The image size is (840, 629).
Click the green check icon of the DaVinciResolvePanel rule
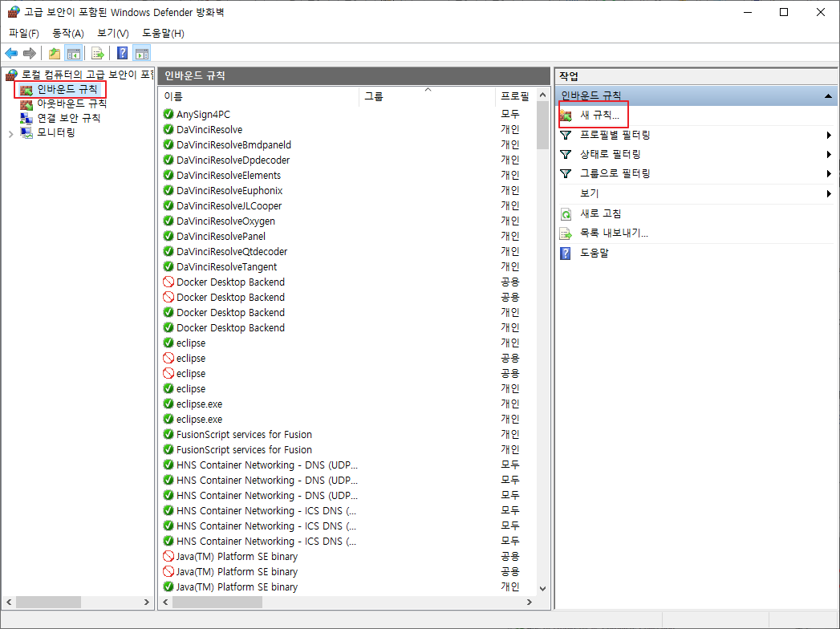click(168, 236)
